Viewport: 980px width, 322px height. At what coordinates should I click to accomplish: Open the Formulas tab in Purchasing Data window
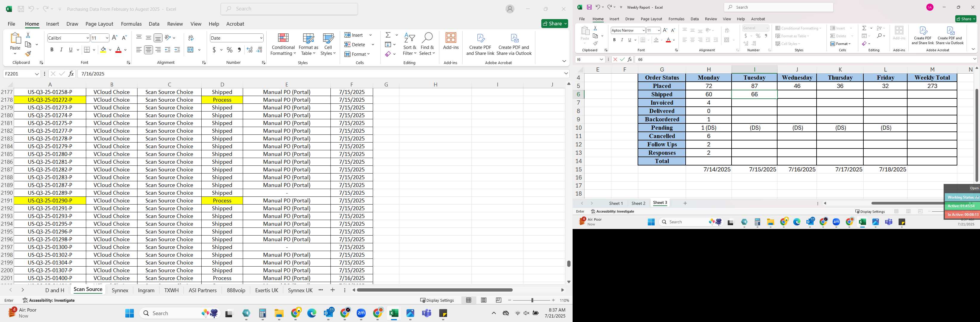pos(131,24)
